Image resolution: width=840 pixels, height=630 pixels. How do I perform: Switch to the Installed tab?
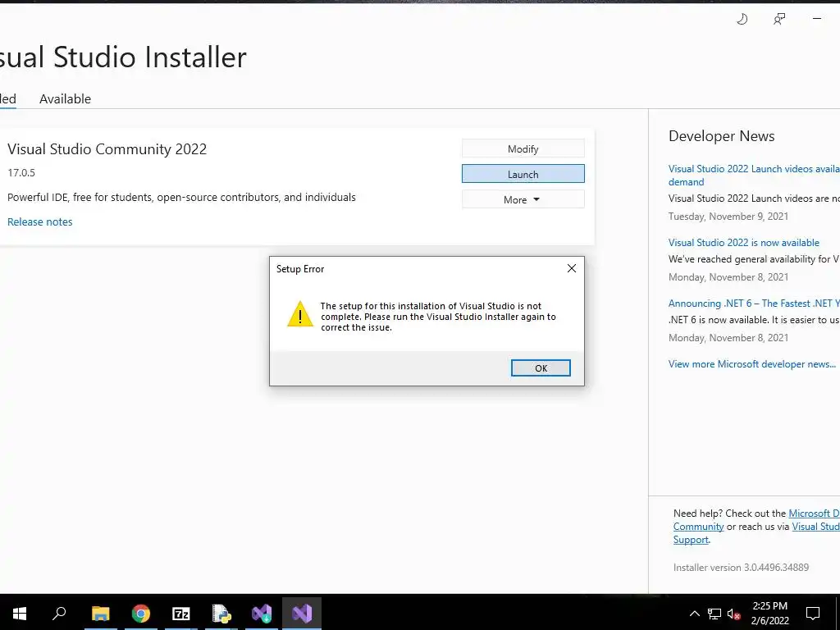[x=8, y=99]
